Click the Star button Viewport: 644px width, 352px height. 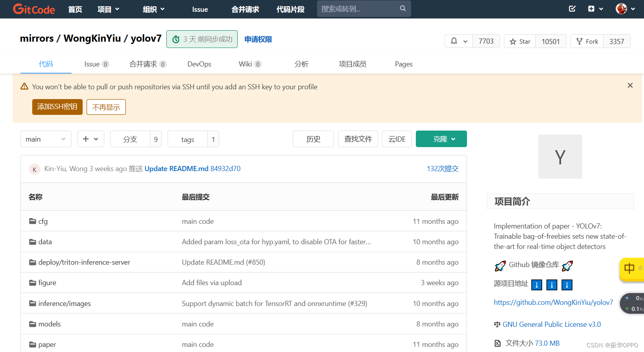(520, 41)
